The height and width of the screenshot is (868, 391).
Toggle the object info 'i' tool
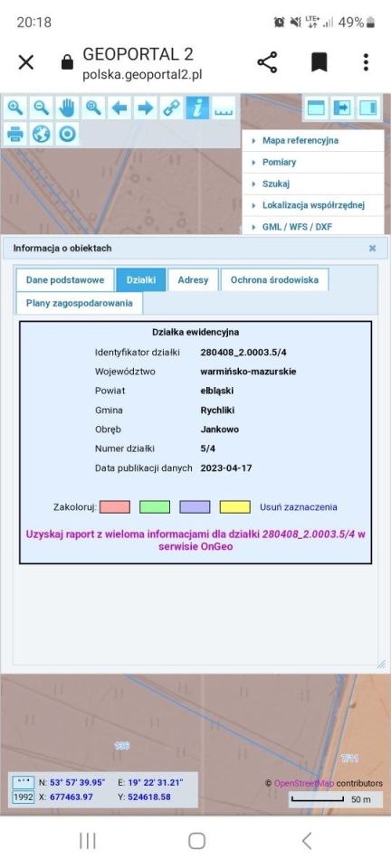coord(197,108)
